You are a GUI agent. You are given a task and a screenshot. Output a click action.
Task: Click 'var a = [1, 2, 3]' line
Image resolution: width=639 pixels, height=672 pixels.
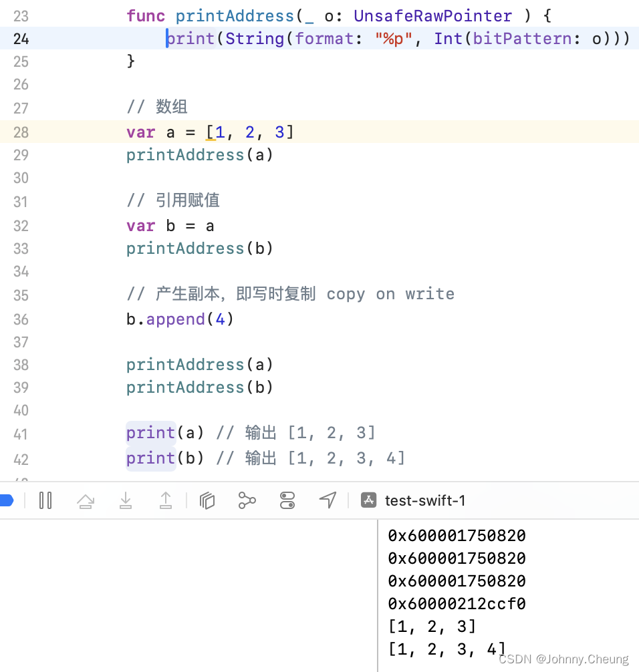(210, 132)
